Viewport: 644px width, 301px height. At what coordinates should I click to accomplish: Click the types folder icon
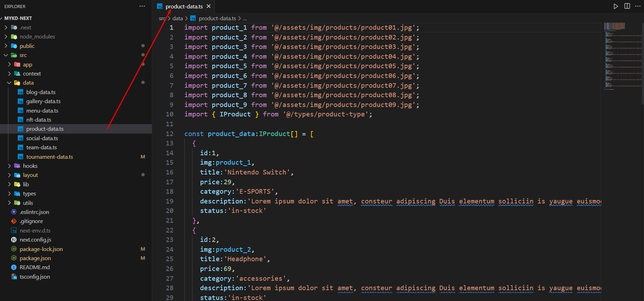tap(17, 193)
